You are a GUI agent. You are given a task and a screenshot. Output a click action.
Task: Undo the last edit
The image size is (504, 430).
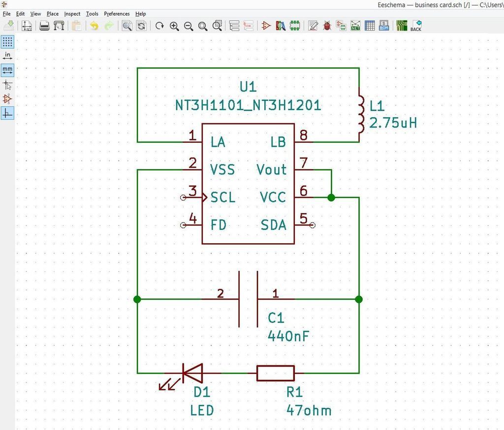(94, 26)
